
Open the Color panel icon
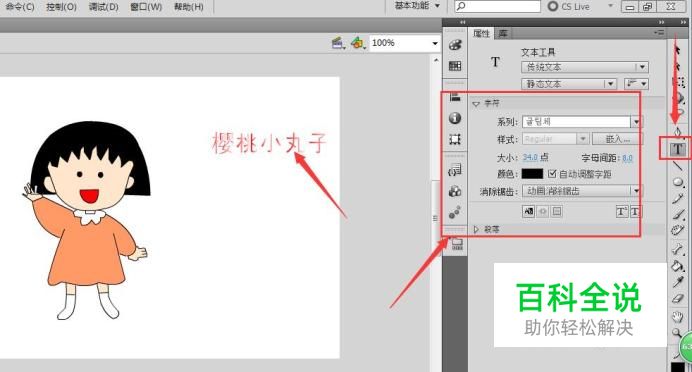pyautogui.click(x=455, y=45)
